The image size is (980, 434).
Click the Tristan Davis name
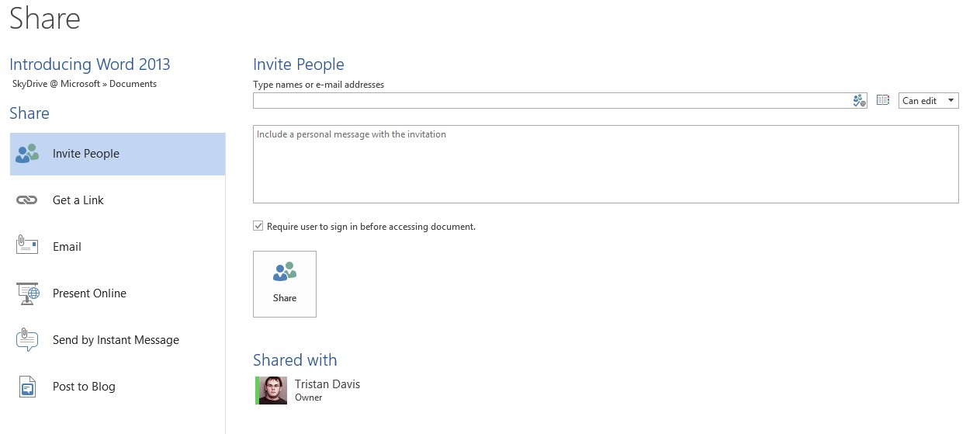tap(327, 384)
